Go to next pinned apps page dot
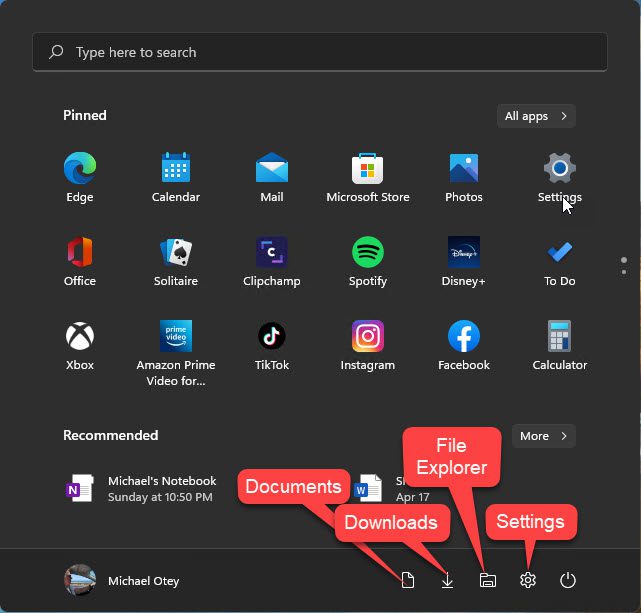 (x=623, y=272)
